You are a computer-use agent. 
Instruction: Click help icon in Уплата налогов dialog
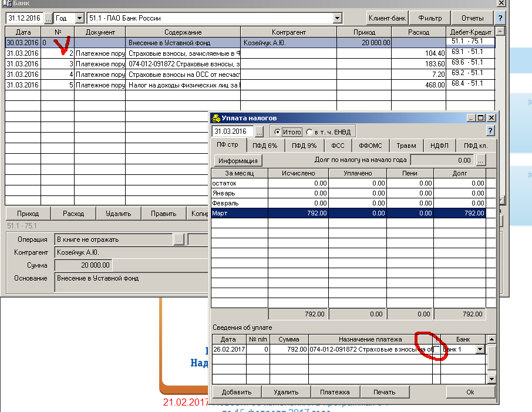491,131
